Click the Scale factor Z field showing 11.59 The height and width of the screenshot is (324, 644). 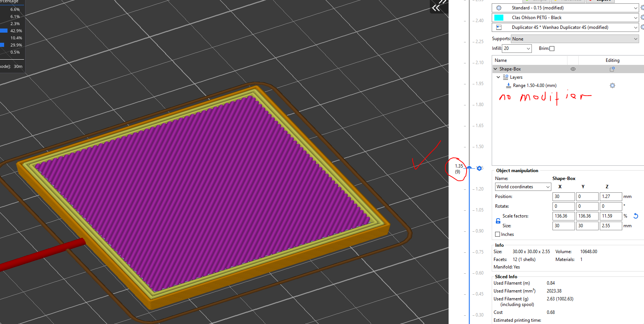click(611, 216)
